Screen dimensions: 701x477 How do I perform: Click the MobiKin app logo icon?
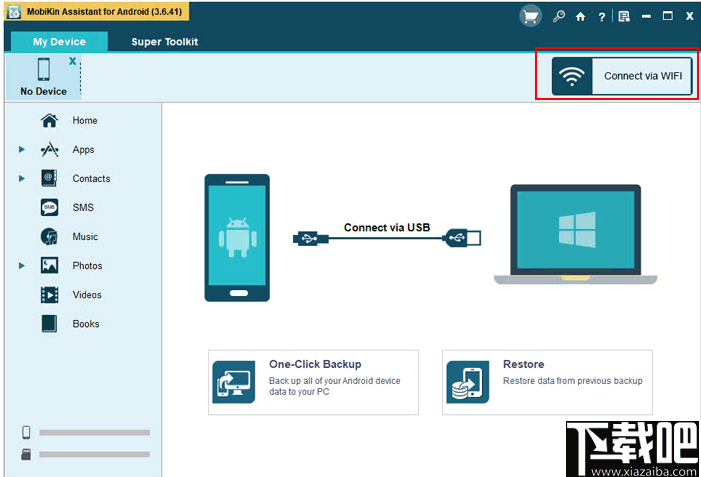click(x=14, y=12)
